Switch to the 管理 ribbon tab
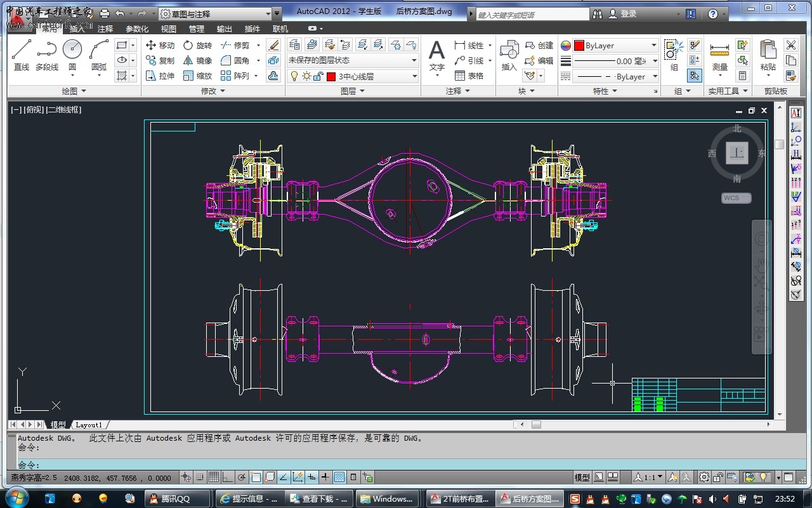The image size is (812, 508). pos(197,29)
